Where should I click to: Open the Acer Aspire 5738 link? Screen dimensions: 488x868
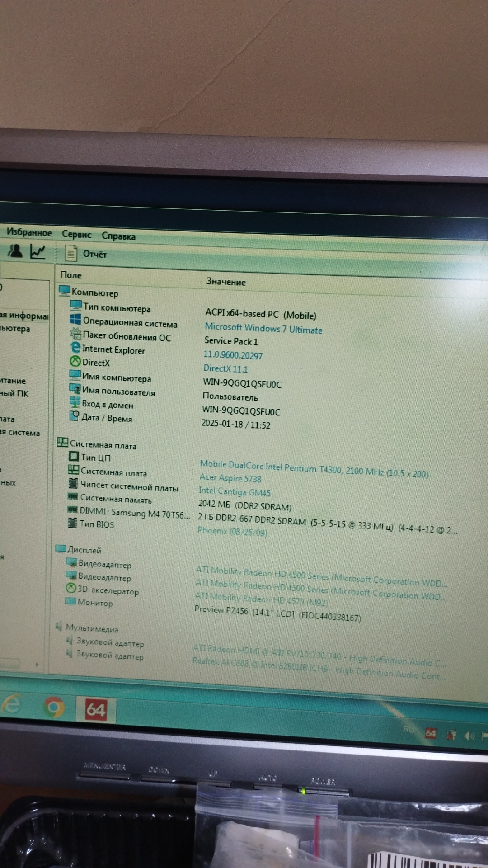(x=230, y=478)
